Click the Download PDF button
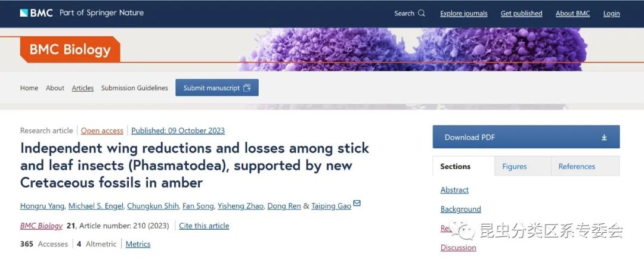The image size is (644, 259). [526, 137]
